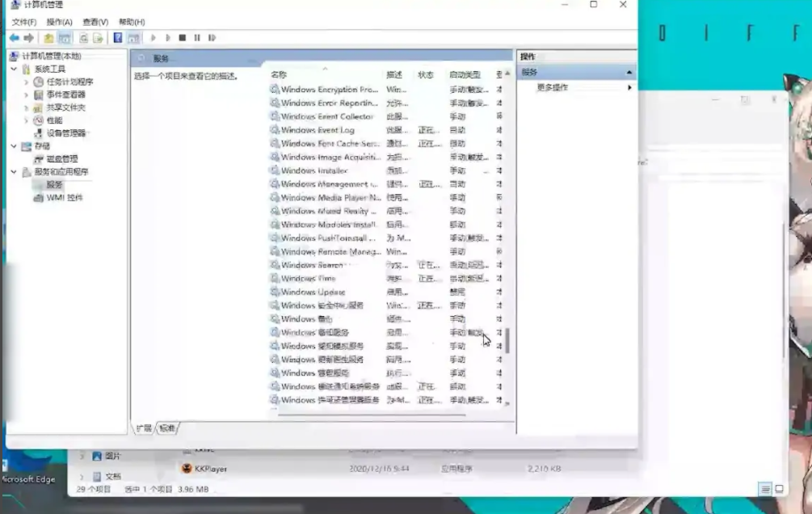Click the blue Back arrow in the toolbar
This screenshot has height=514, width=812.
point(14,38)
